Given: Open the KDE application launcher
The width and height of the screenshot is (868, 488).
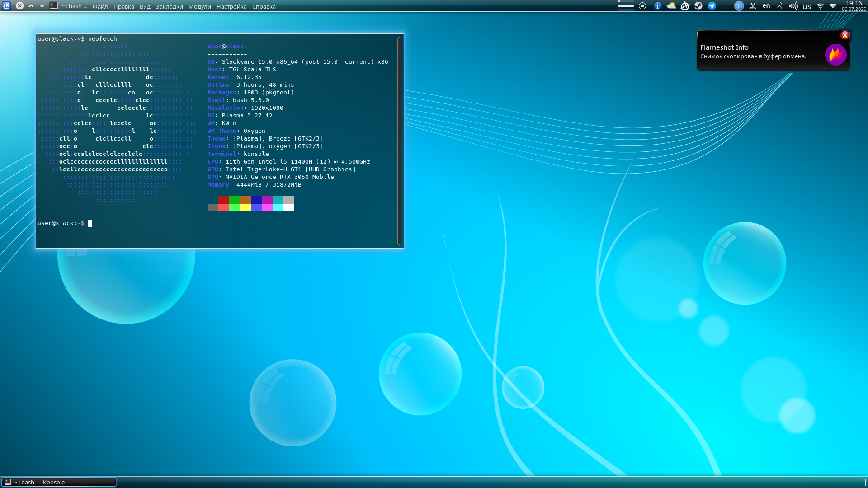Looking at the screenshot, I should 6,6.
